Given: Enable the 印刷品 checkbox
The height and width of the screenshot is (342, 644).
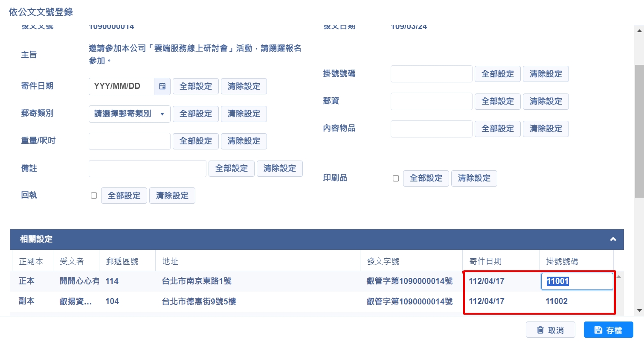Looking at the screenshot, I should pos(395,178).
